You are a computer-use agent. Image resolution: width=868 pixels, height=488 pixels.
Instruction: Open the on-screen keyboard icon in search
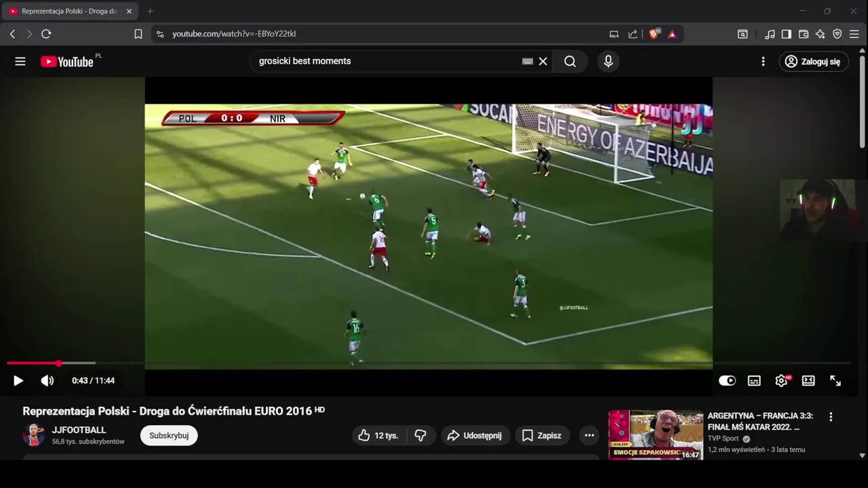coord(528,61)
